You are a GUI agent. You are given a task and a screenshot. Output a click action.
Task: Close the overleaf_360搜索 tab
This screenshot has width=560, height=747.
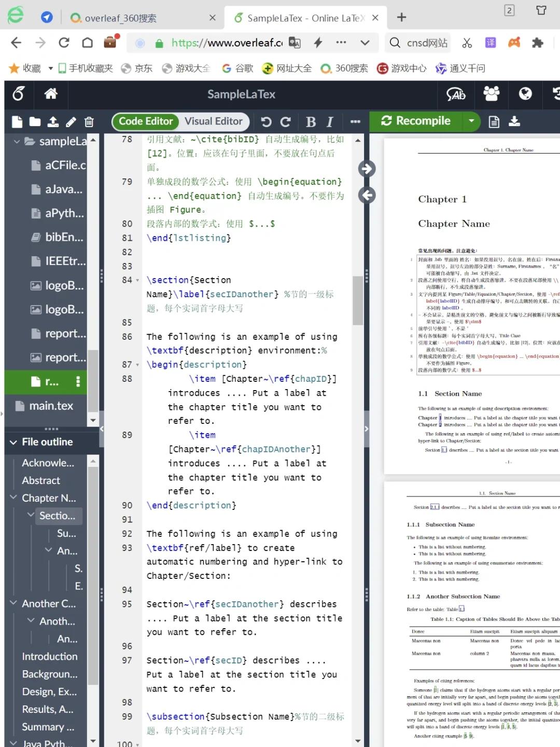point(213,18)
